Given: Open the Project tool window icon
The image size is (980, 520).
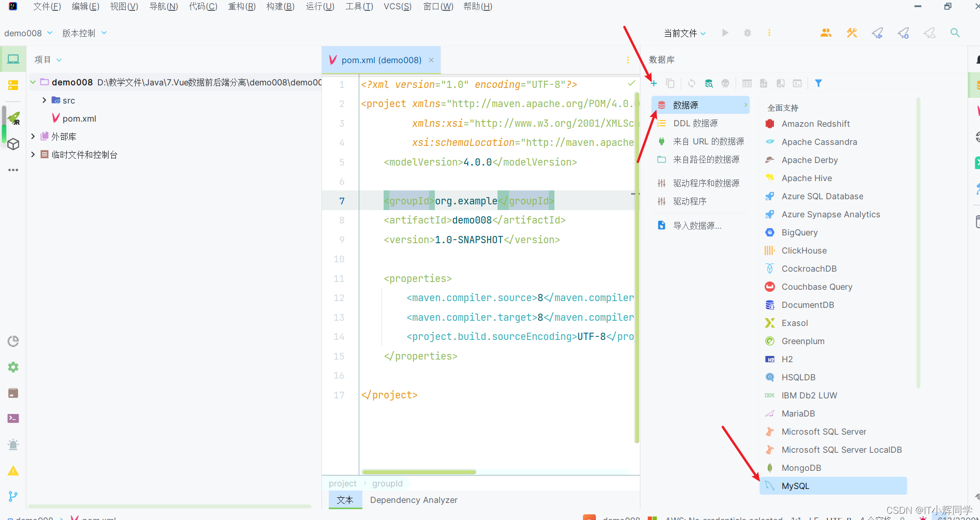Looking at the screenshot, I should pos(13,59).
